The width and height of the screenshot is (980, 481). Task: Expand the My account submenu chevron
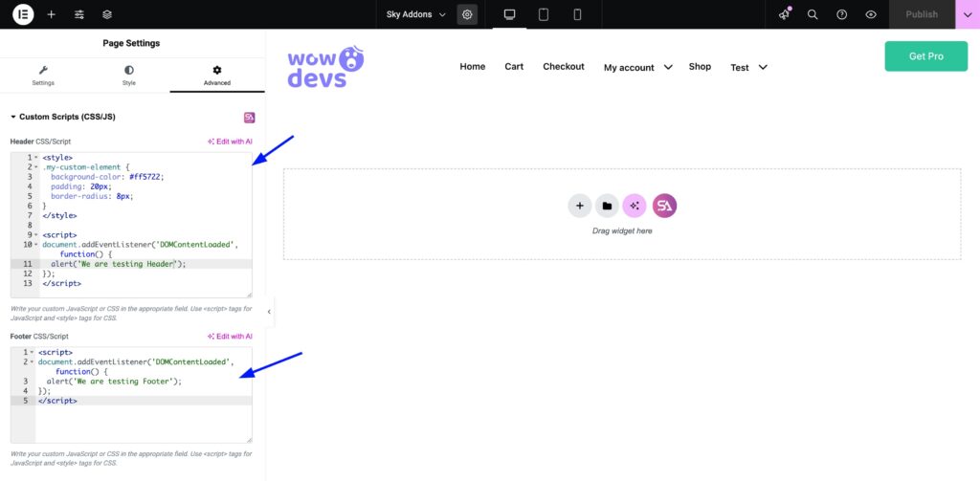click(667, 67)
